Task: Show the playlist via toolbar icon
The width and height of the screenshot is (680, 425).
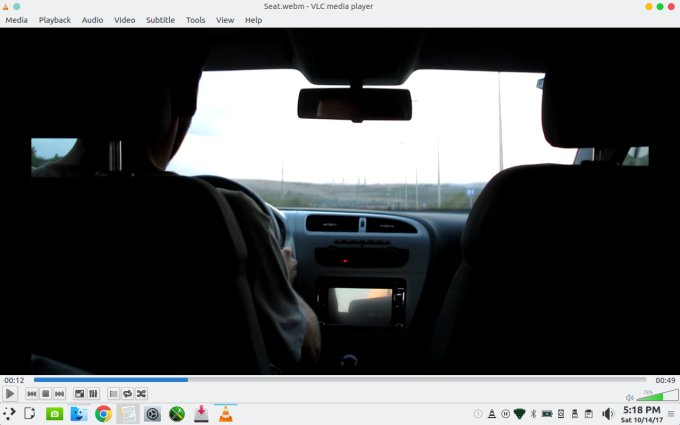Action: [x=113, y=394]
